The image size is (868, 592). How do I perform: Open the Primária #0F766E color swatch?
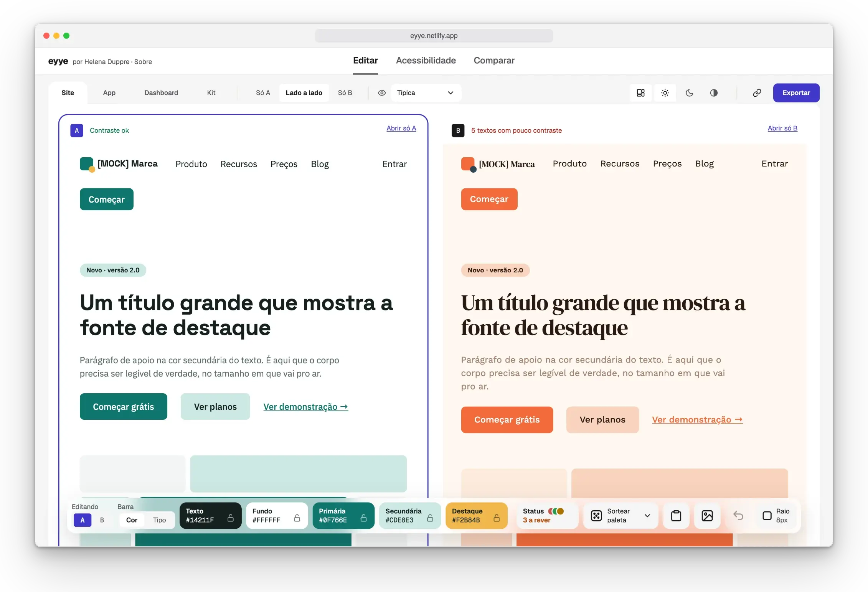tap(343, 516)
